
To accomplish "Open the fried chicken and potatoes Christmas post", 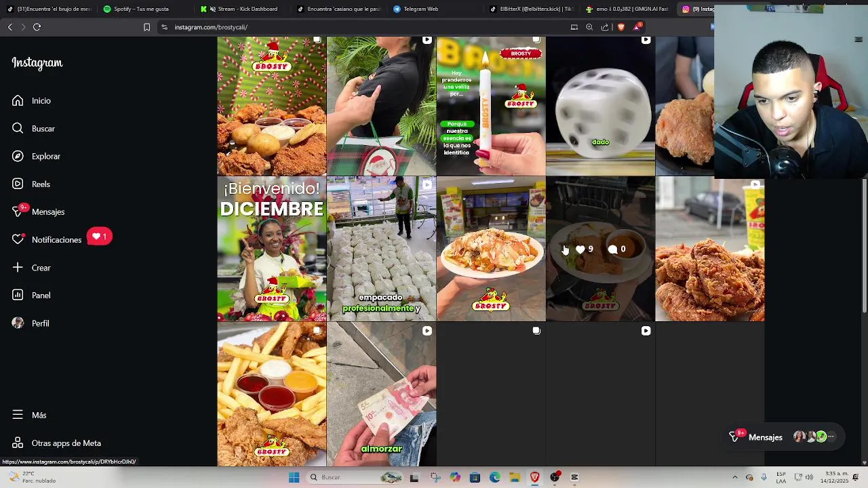I will coord(271,106).
